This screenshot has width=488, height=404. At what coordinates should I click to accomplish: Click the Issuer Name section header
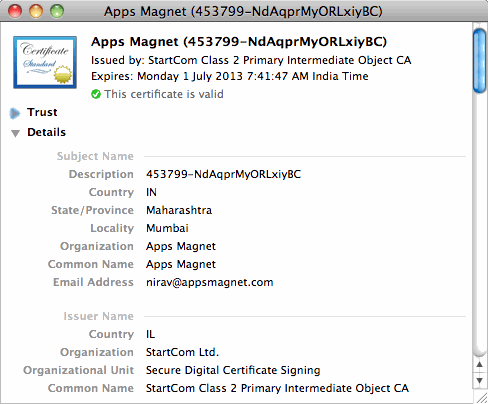(x=98, y=316)
